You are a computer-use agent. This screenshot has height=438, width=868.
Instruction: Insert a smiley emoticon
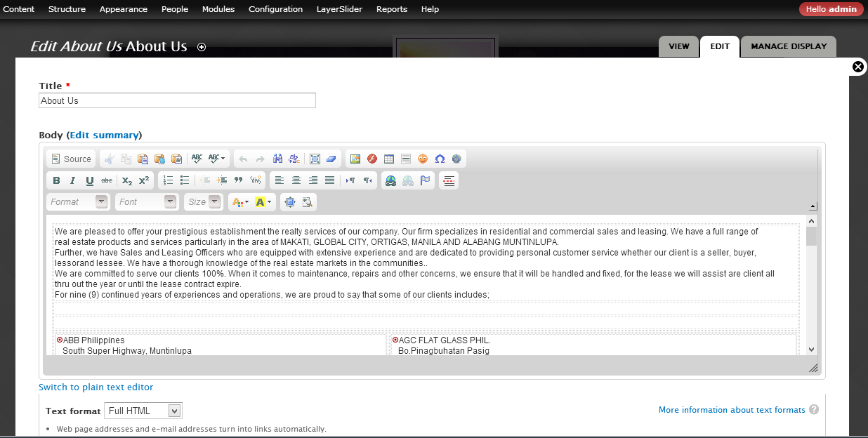423,159
